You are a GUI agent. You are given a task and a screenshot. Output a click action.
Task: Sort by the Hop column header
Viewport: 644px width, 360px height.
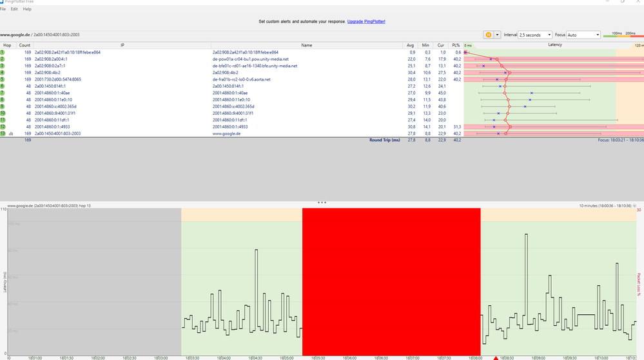[7, 45]
